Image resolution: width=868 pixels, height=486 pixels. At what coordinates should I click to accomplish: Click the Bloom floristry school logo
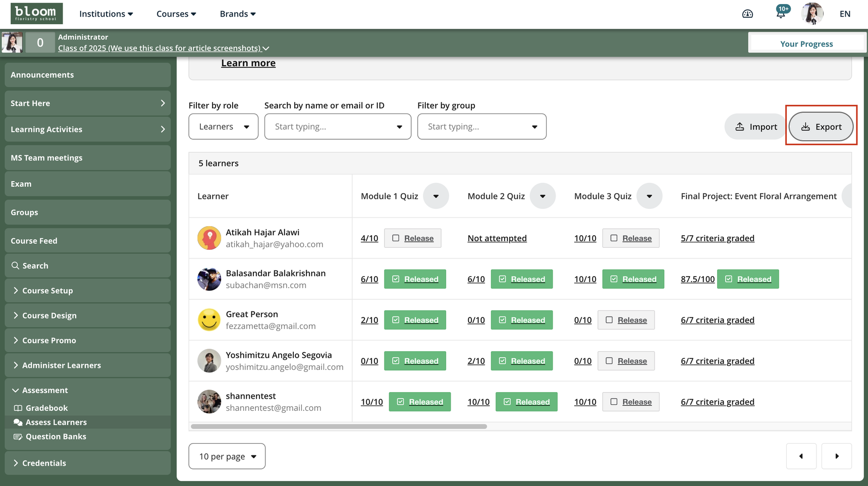tap(37, 14)
